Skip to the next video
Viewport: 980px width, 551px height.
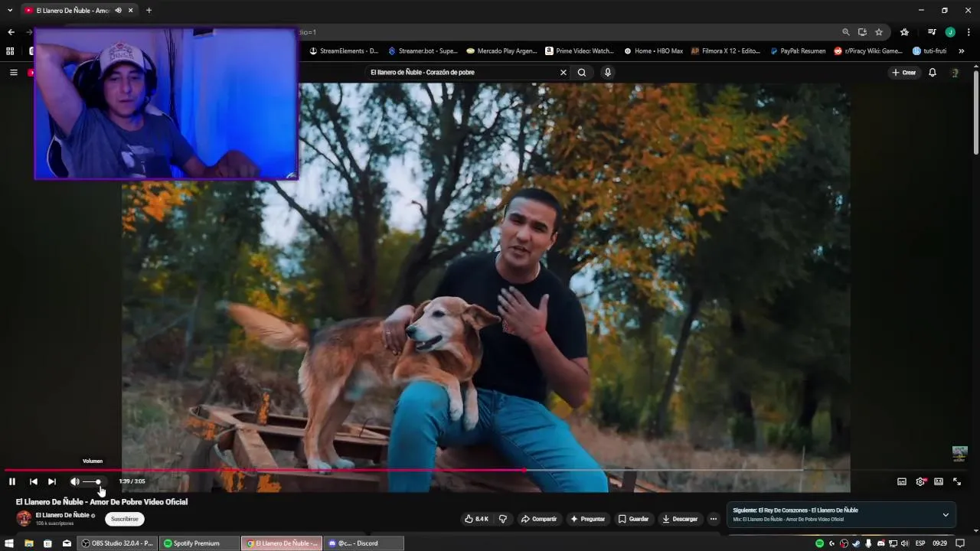pos(52,481)
